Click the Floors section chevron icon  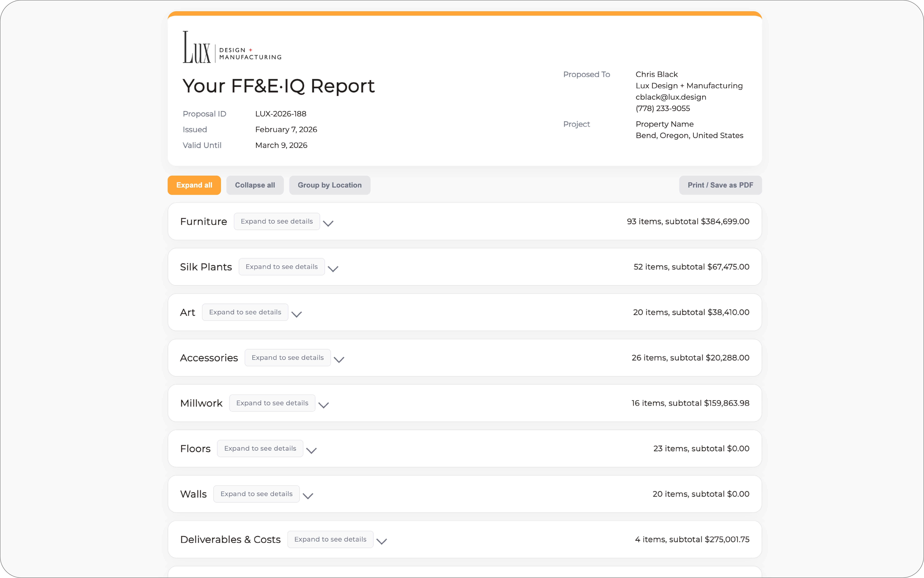pyautogui.click(x=311, y=451)
